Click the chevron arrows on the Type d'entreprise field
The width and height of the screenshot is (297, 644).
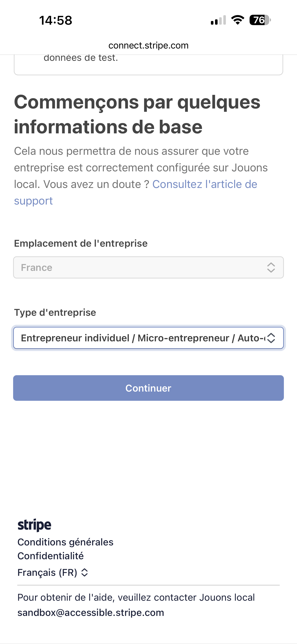(x=271, y=338)
